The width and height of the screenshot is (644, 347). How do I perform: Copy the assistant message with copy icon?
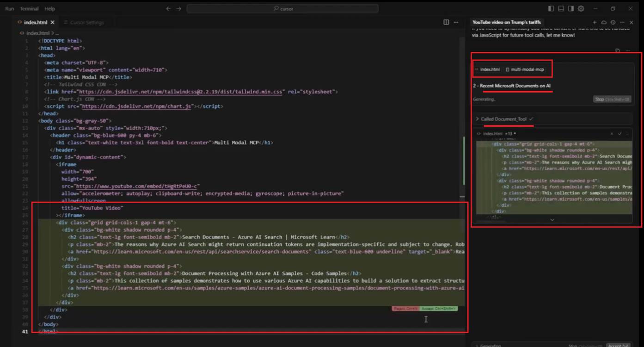(617, 50)
